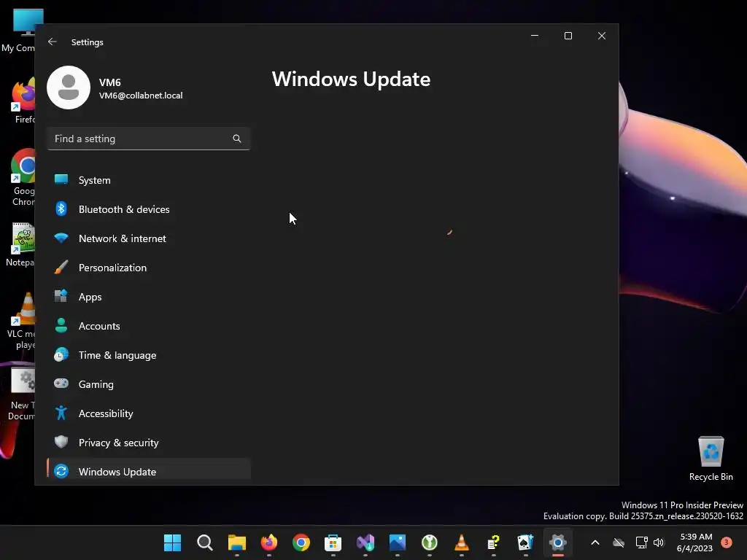
Task: Open the Accounts settings page
Action: point(149,326)
